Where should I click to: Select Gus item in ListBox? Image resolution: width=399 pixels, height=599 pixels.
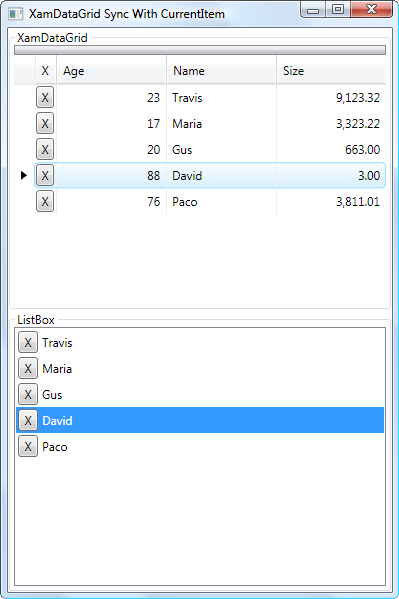(200, 394)
